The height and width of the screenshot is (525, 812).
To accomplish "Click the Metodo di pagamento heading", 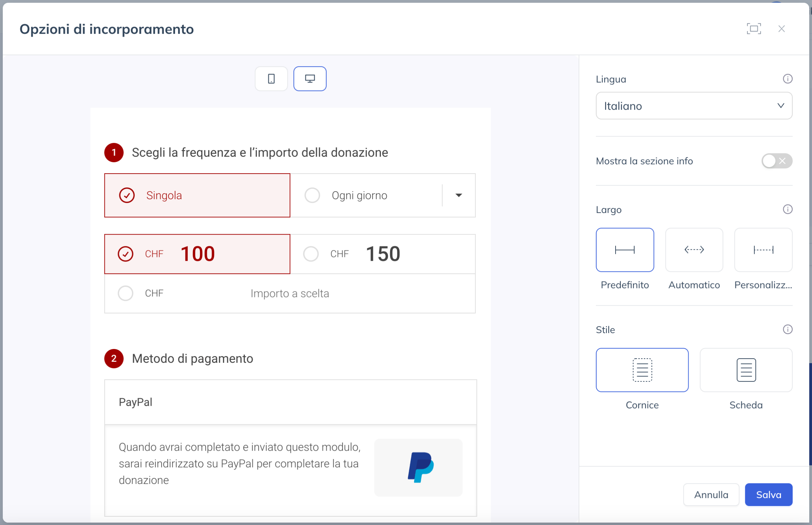I will [x=192, y=359].
